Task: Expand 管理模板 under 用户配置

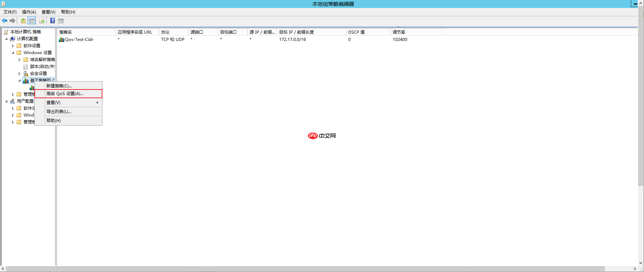Action: [13, 122]
